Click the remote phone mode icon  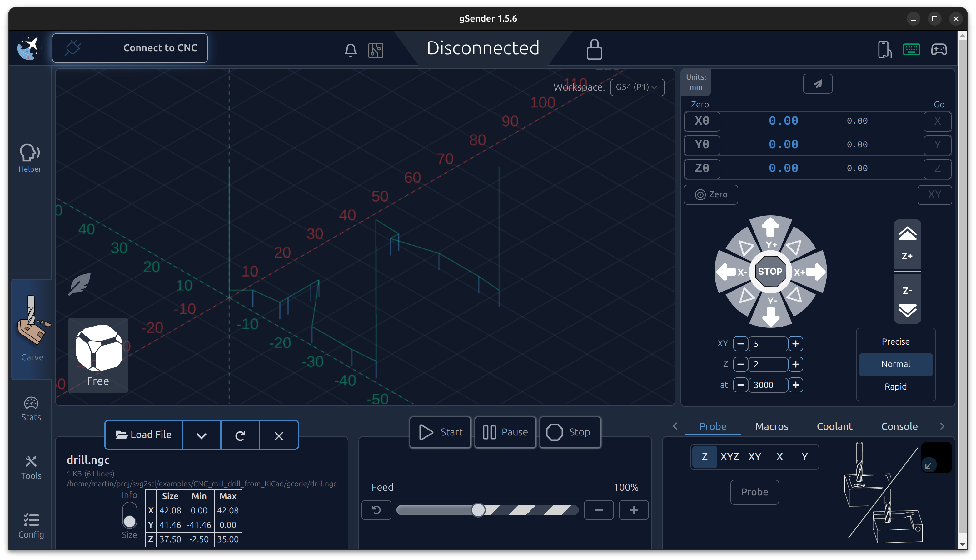(x=884, y=49)
